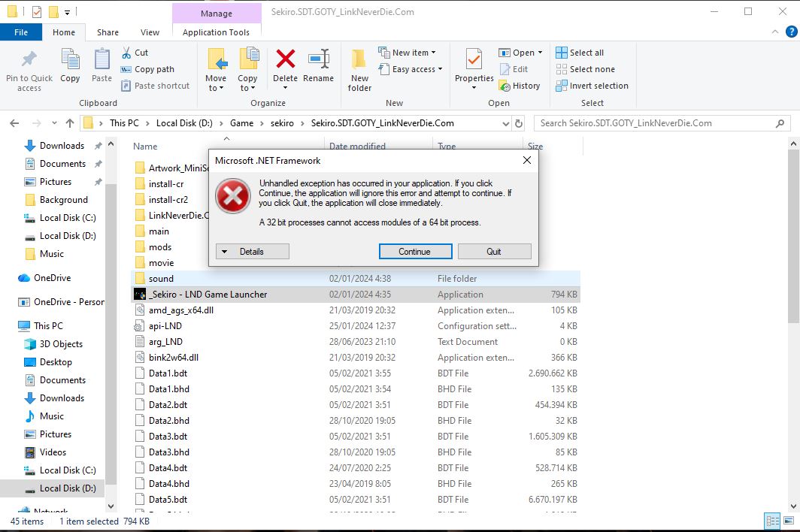800x532 pixels.
Task: Open Background folder in sidebar
Action: tap(64, 199)
